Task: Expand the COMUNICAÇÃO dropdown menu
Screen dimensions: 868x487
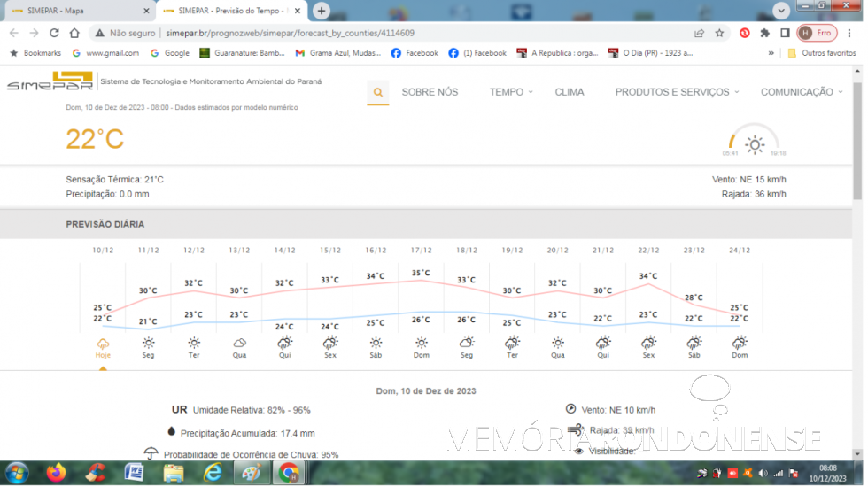Action: [x=802, y=92]
